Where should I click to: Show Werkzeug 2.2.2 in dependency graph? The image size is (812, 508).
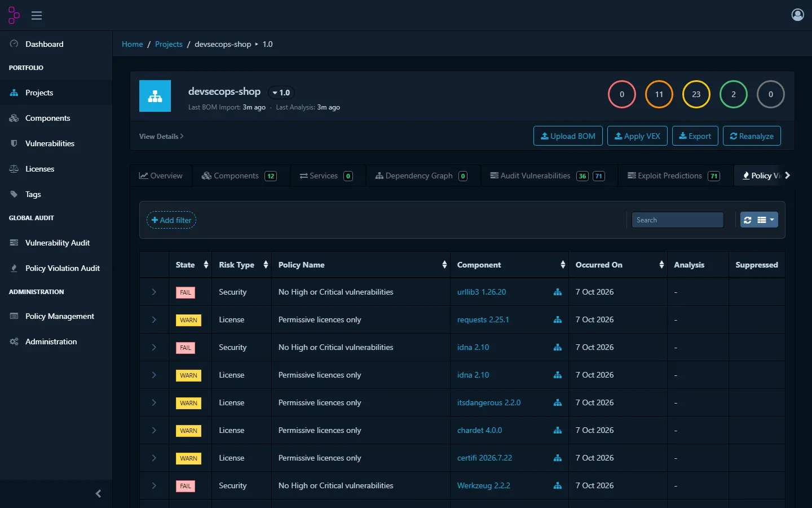[558, 486]
